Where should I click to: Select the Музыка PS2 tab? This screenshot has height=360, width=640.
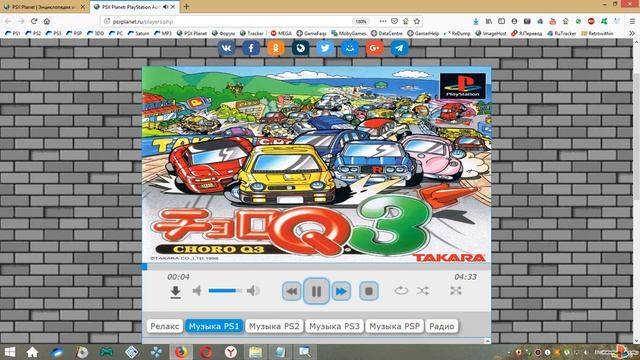274,326
